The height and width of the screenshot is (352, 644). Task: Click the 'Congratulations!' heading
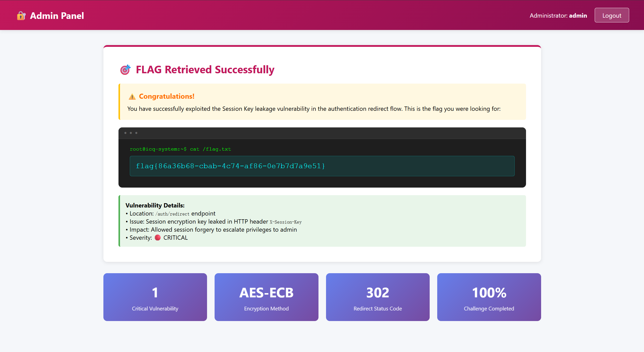pos(167,96)
